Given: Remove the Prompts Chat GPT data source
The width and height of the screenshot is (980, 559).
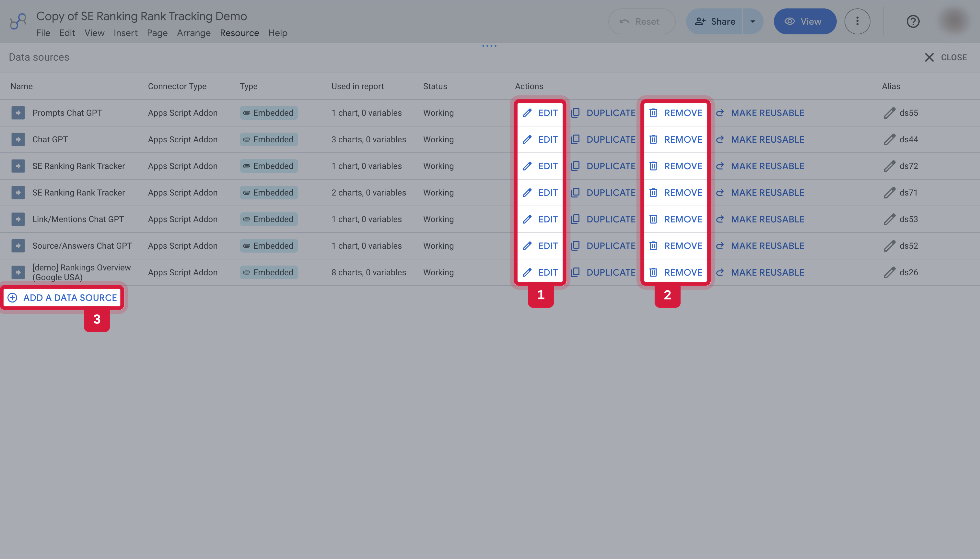Looking at the screenshot, I should pyautogui.click(x=676, y=113).
